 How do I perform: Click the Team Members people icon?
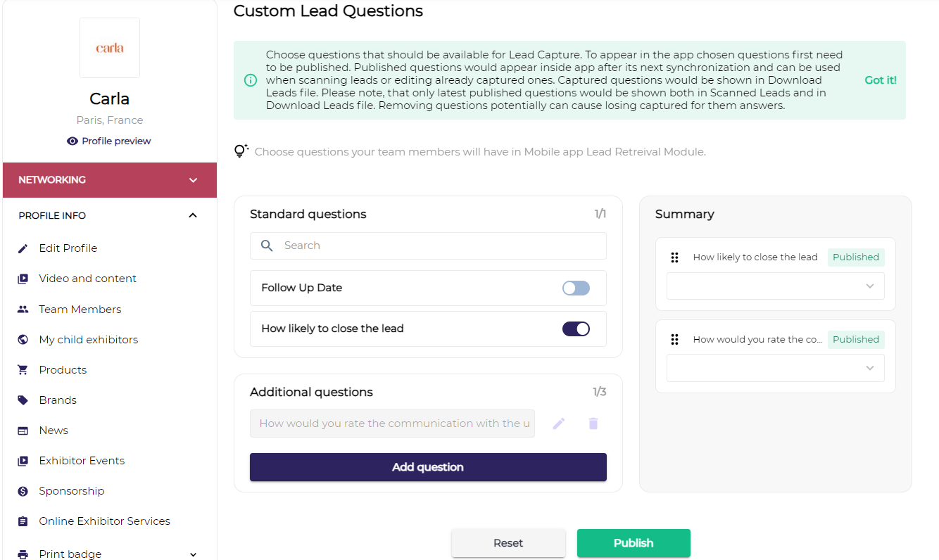[23, 310]
